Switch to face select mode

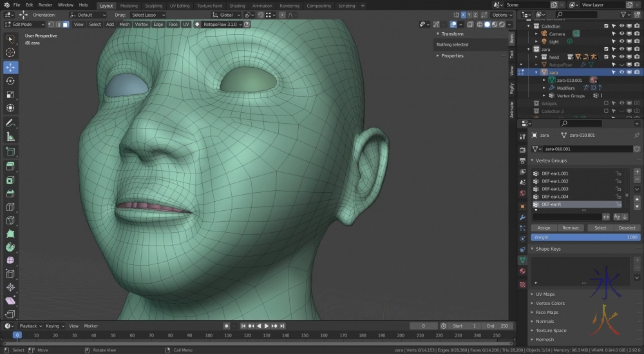point(65,25)
